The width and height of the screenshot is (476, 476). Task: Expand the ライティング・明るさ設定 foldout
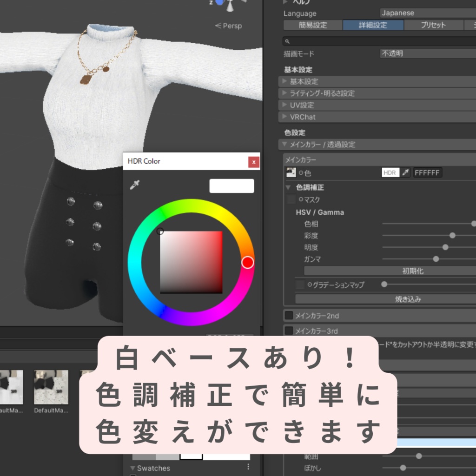click(x=377, y=93)
